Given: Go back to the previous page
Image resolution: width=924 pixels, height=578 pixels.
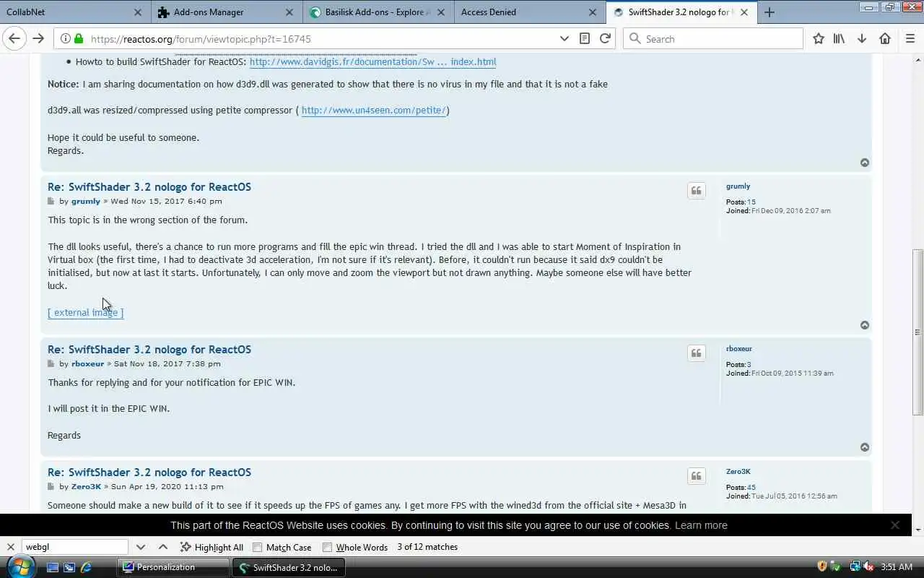Looking at the screenshot, I should [x=14, y=38].
